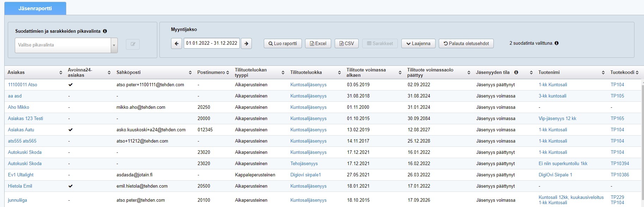644x207 pixels.
Task: Expand filters with the Laajenna button
Action: coord(418,44)
